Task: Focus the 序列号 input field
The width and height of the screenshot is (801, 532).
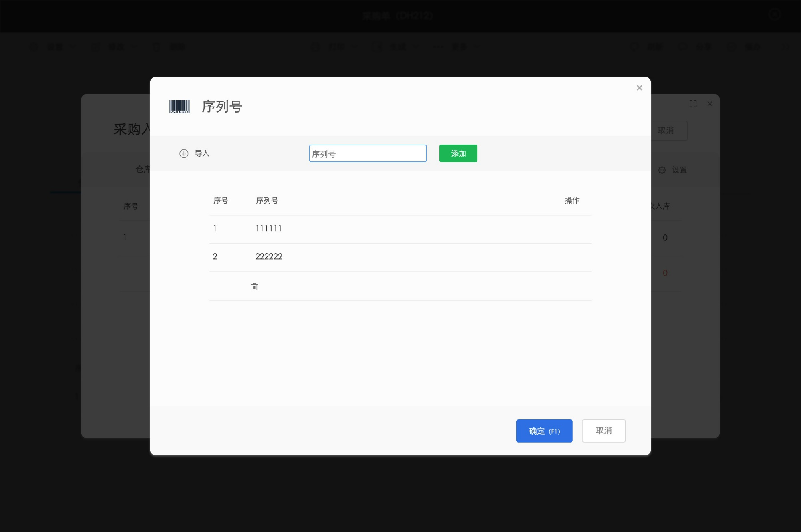Action: 368,153
